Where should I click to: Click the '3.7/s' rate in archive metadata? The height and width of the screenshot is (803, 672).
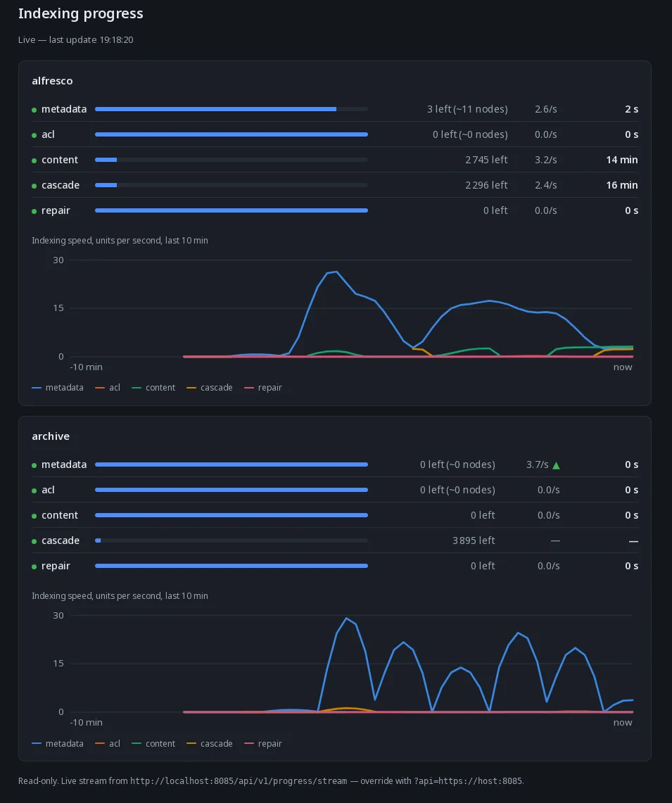[538, 464]
